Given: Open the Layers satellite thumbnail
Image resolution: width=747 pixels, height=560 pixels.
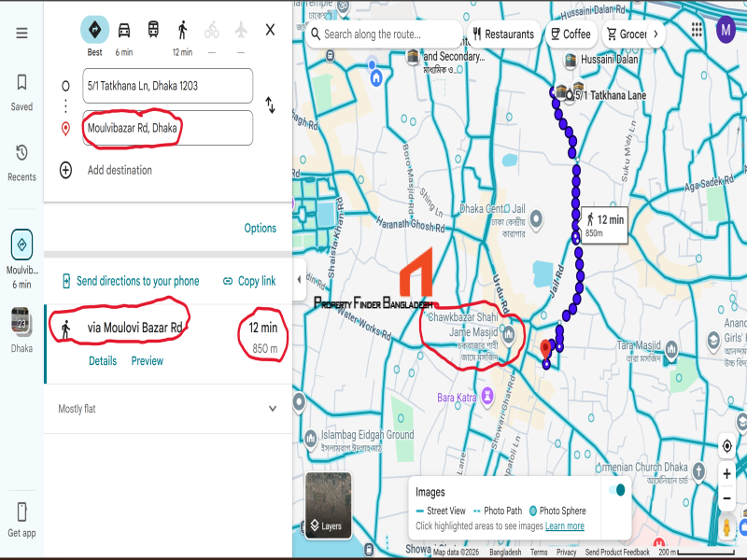Looking at the screenshot, I should [x=329, y=505].
